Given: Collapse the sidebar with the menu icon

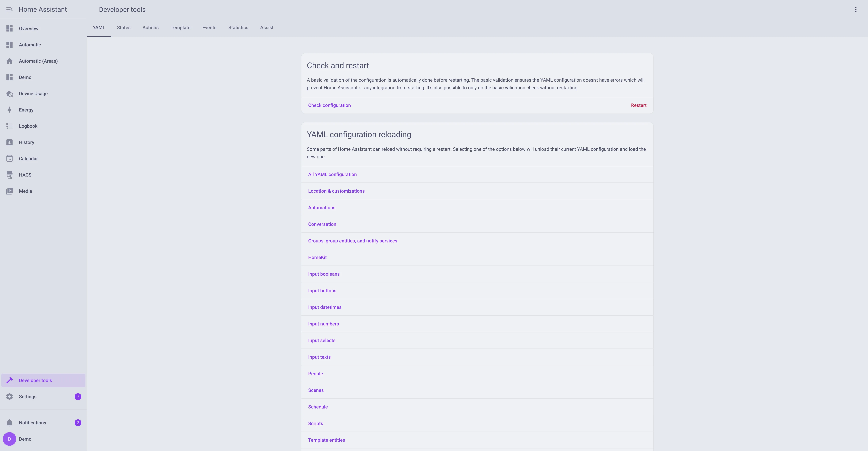Looking at the screenshot, I should point(9,9).
